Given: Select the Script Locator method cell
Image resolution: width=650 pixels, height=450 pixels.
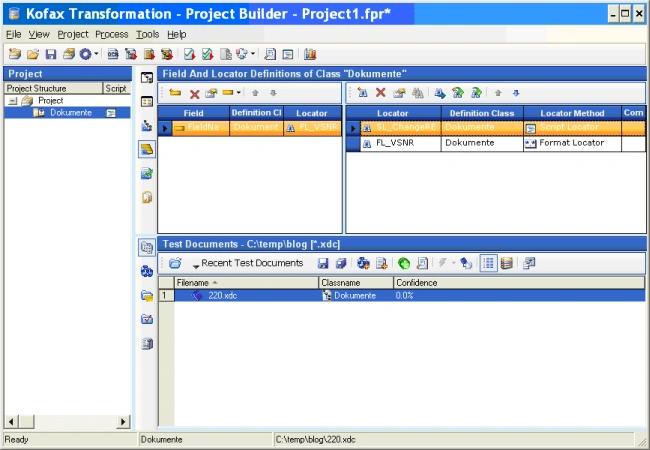Looking at the screenshot, I should click(572, 128).
